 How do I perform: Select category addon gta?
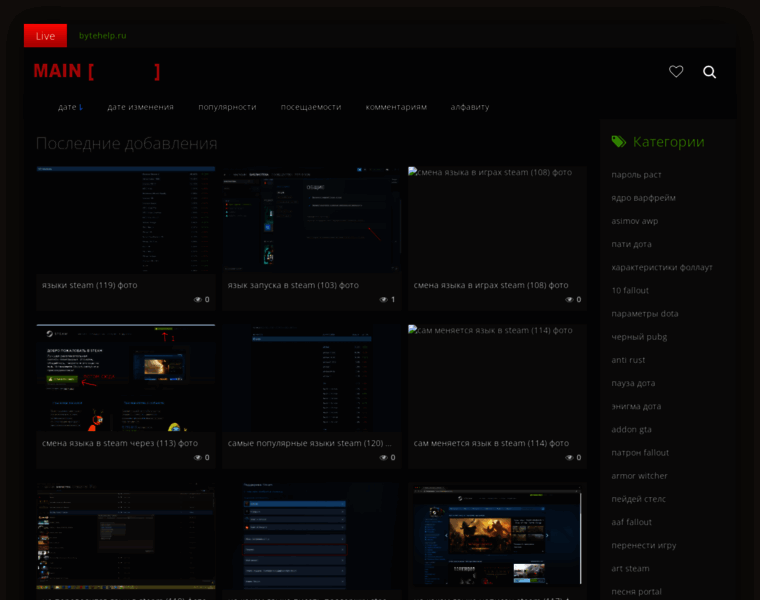pyautogui.click(x=631, y=430)
